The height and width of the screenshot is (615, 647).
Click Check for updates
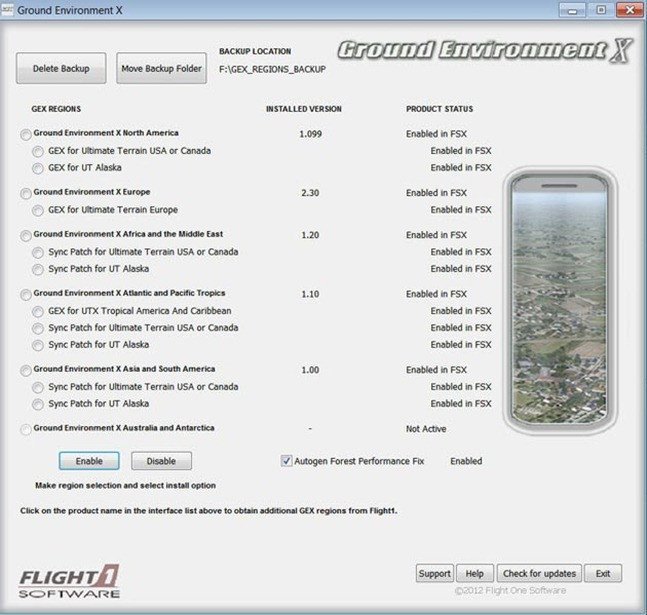coord(539,573)
